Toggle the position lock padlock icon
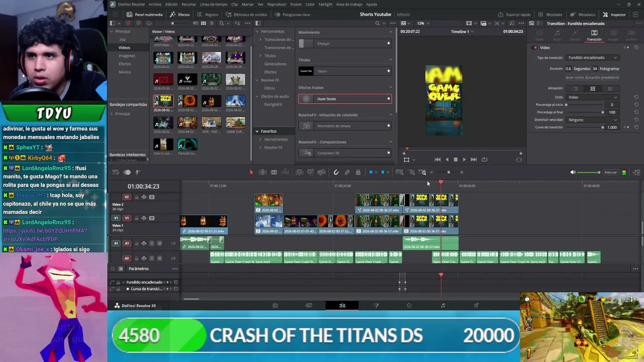 point(358,172)
